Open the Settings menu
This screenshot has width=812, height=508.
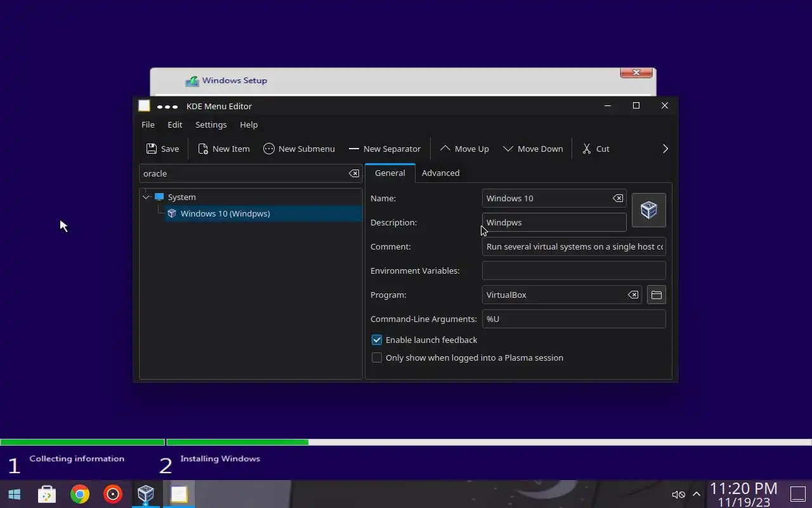pos(211,124)
